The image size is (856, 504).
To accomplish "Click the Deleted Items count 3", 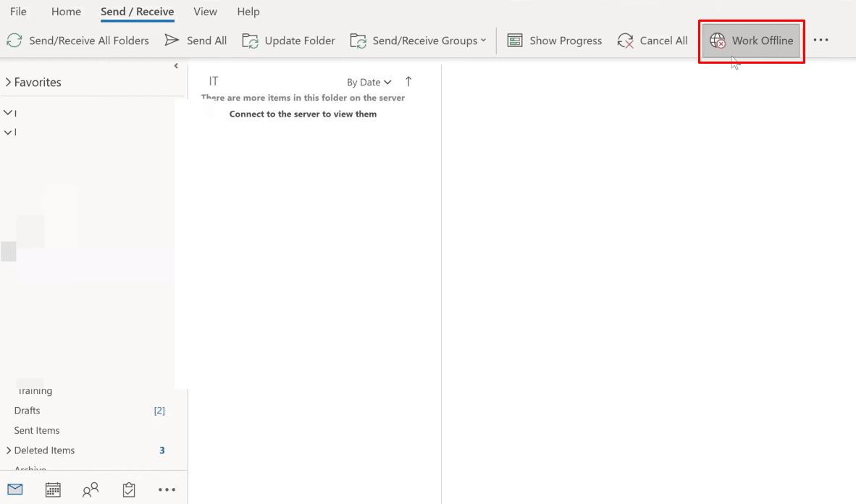I will pos(161,450).
